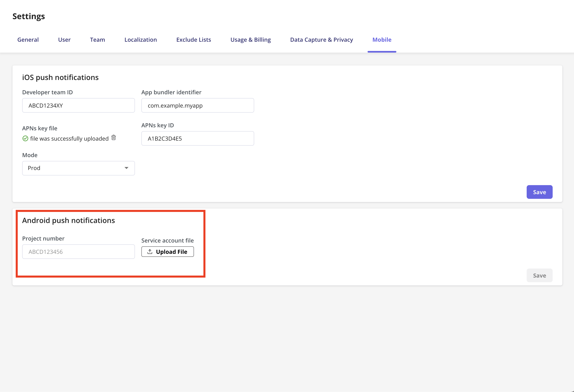Click the Developer team ID field
Viewport: 574px width, 392px height.
tap(78, 105)
